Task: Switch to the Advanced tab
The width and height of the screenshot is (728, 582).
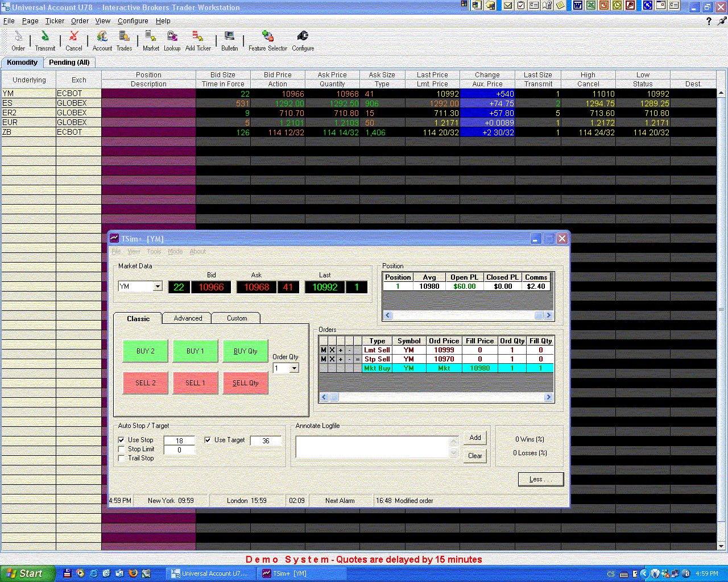Action: (188, 318)
